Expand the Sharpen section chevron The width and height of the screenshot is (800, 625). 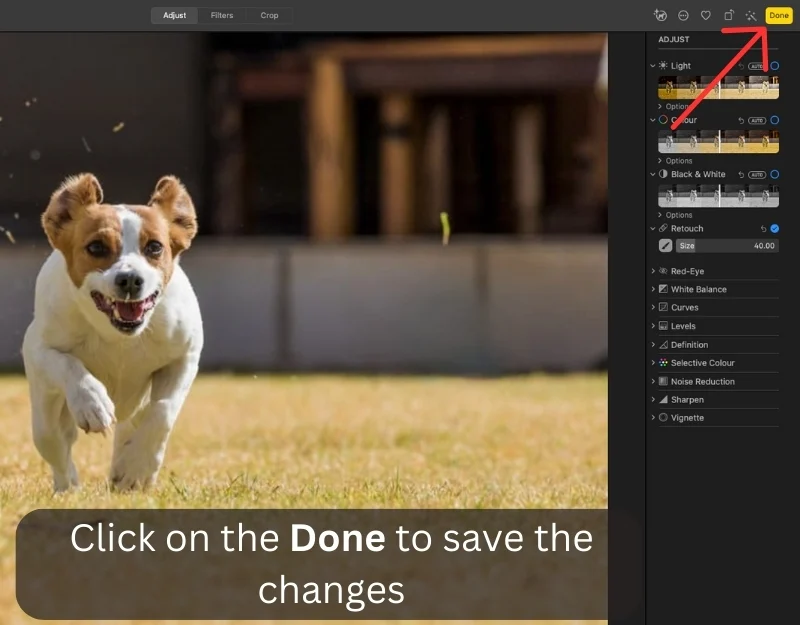pyautogui.click(x=653, y=399)
